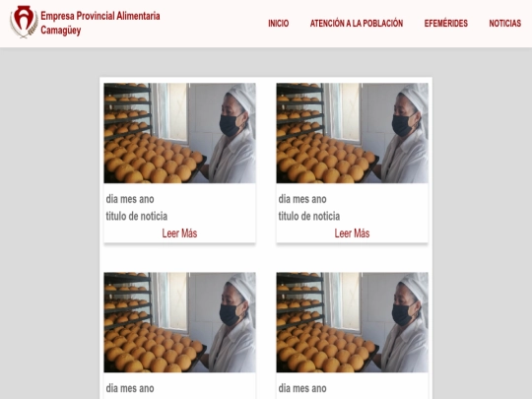Click 'dia mes ano' date in bottom-right card

tap(302, 388)
